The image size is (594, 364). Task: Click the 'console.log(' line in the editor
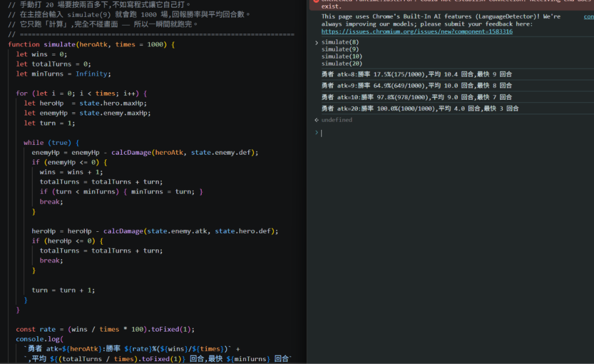click(40, 339)
